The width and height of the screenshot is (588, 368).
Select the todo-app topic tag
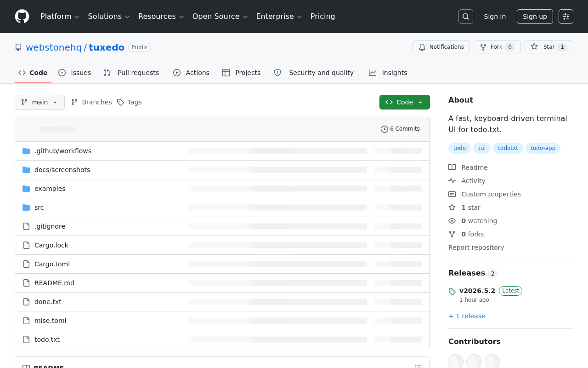543,148
